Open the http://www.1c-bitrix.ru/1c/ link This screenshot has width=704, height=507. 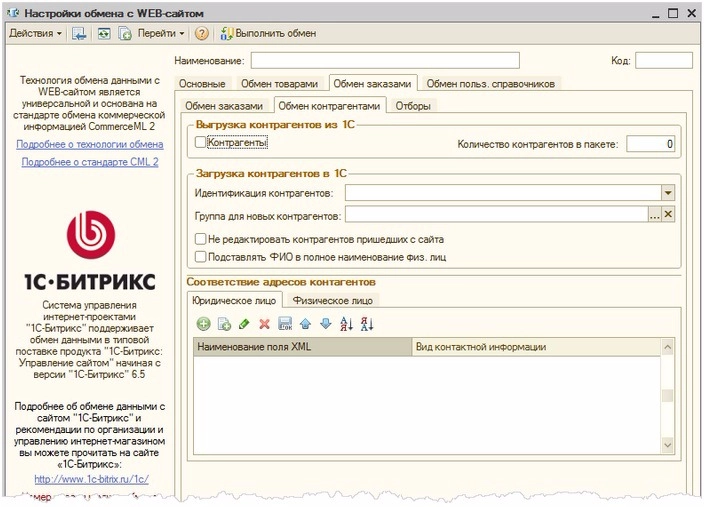[x=92, y=479]
